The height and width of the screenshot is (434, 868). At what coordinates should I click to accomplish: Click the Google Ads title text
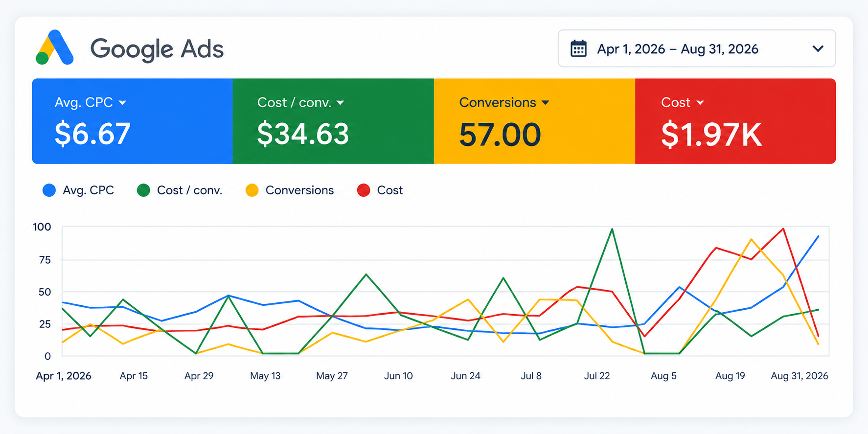(x=157, y=49)
